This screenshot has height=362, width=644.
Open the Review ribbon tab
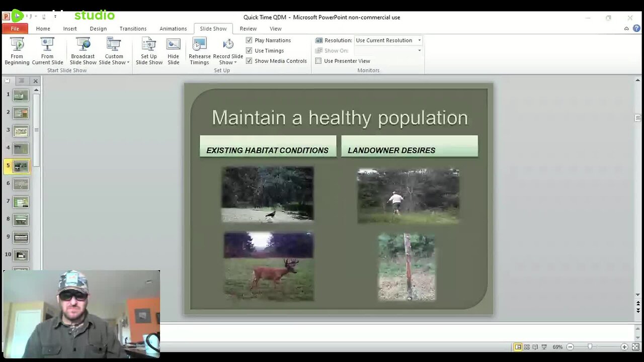click(248, 29)
